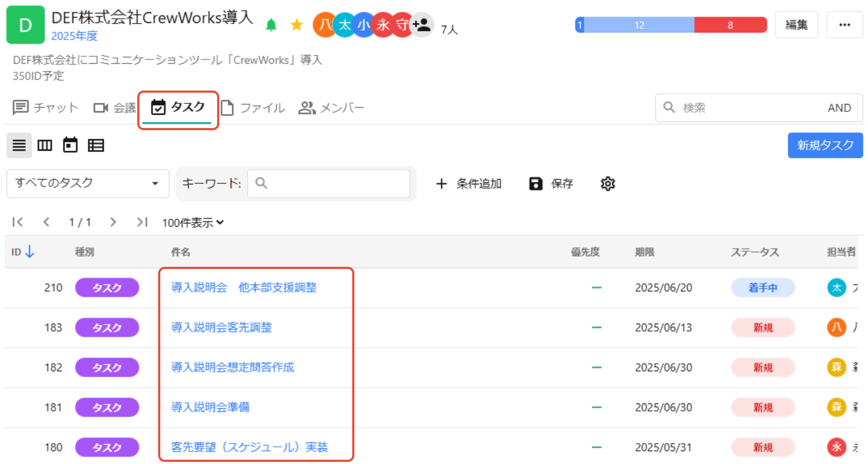Click the 2025年度 link under the title
Screen dimensions: 868x464
point(75,36)
